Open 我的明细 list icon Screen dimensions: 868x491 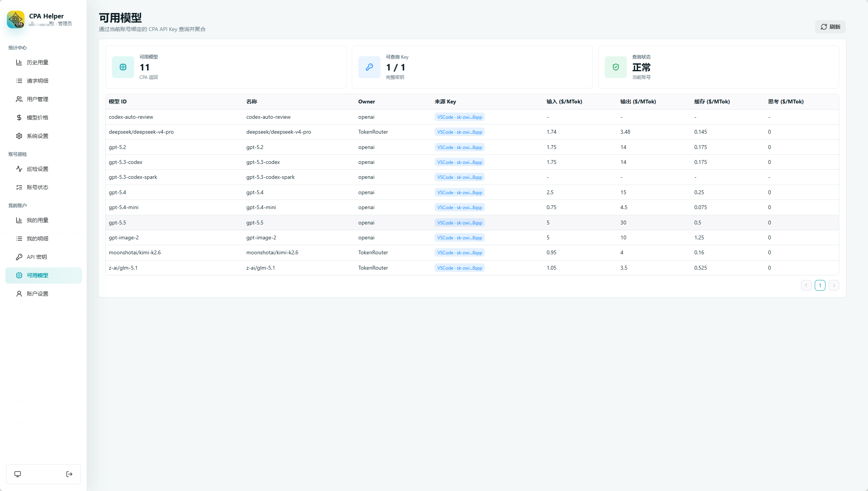click(19, 239)
